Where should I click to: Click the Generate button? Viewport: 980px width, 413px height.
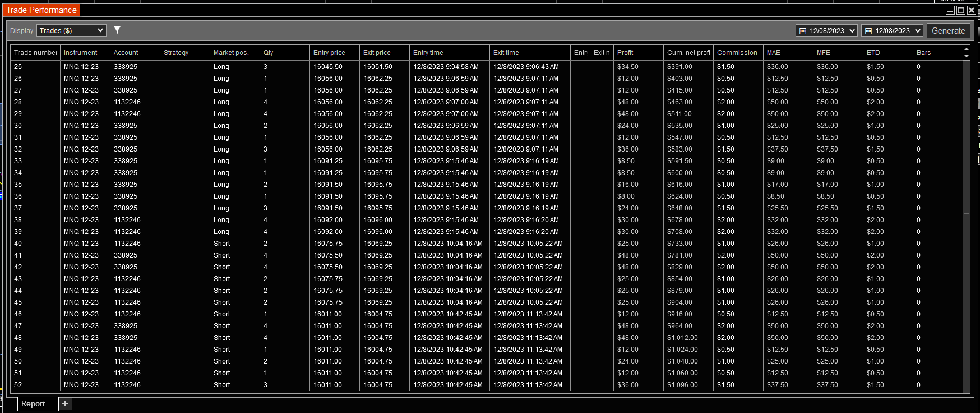point(948,31)
